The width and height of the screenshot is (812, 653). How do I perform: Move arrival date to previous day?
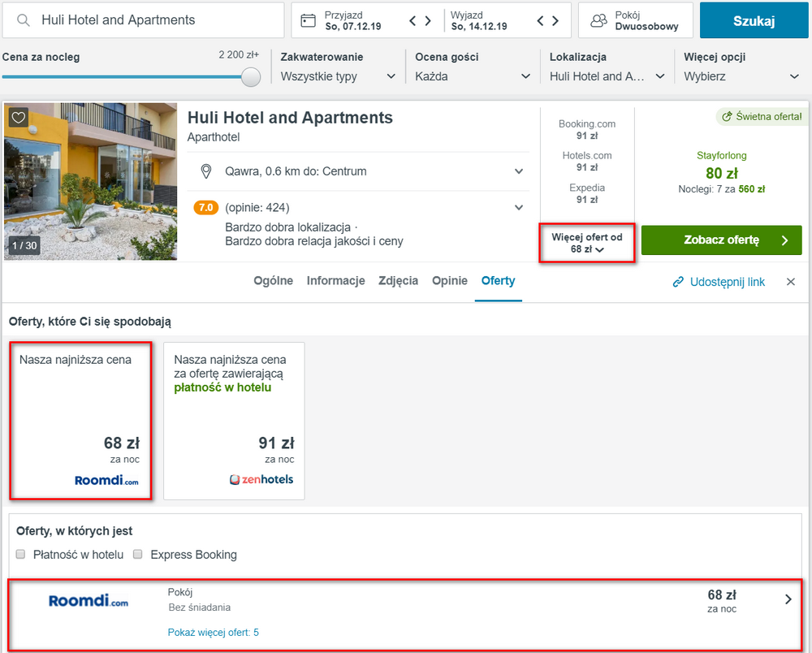(412, 21)
